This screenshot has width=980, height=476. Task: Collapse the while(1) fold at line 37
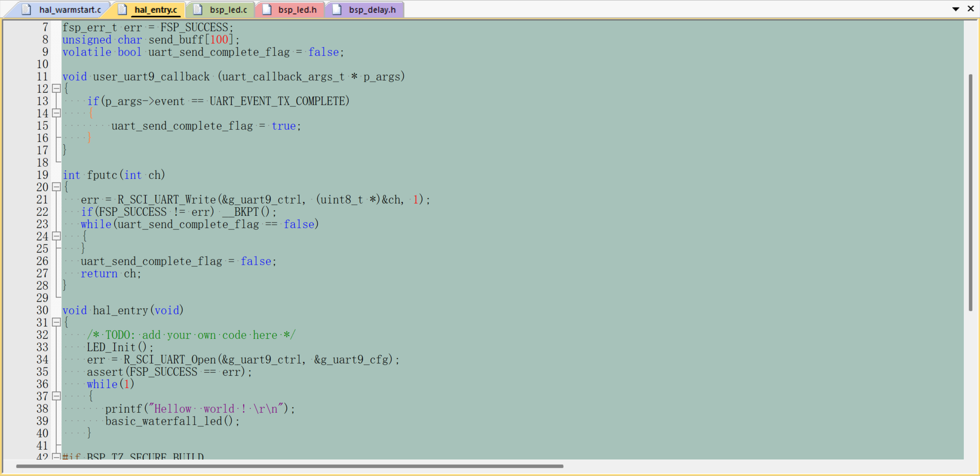pos(56,396)
